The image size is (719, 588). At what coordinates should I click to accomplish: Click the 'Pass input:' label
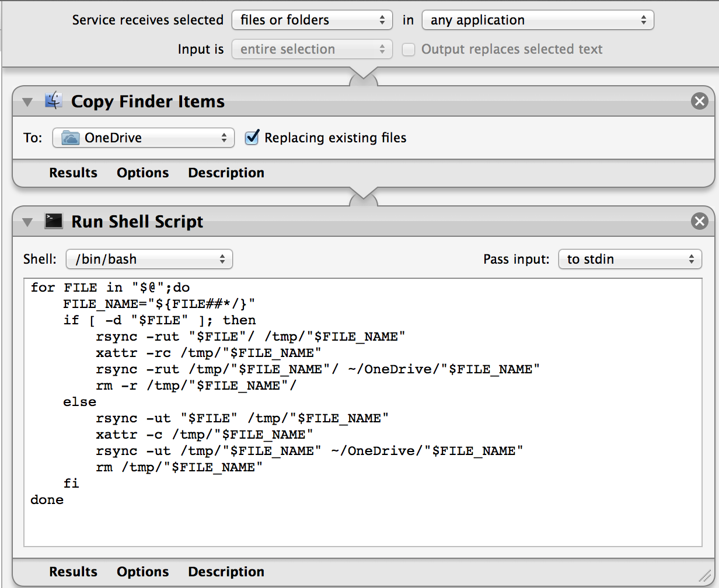click(516, 259)
